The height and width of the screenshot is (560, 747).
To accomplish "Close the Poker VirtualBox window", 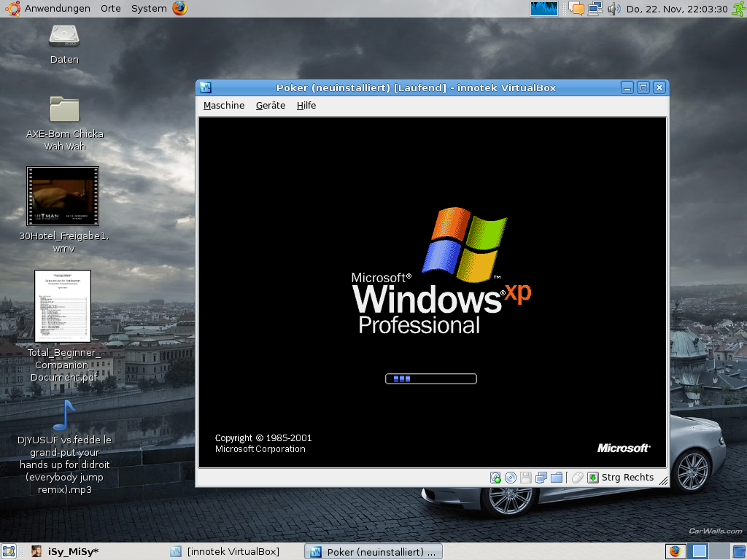I will click(659, 87).
